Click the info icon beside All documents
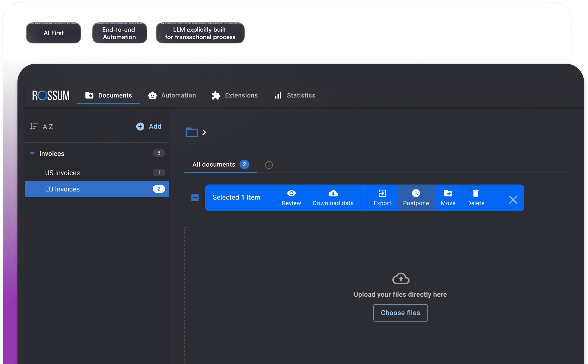The image size is (588, 364). coord(269,165)
